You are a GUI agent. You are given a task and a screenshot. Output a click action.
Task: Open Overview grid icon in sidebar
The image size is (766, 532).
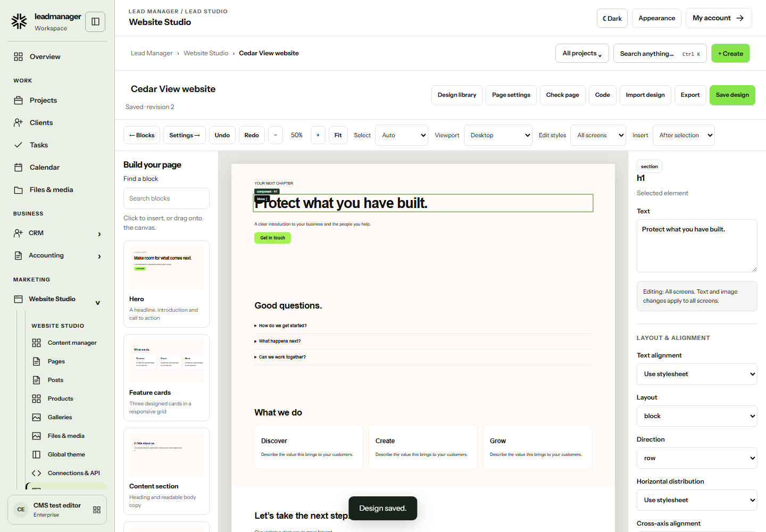click(19, 57)
